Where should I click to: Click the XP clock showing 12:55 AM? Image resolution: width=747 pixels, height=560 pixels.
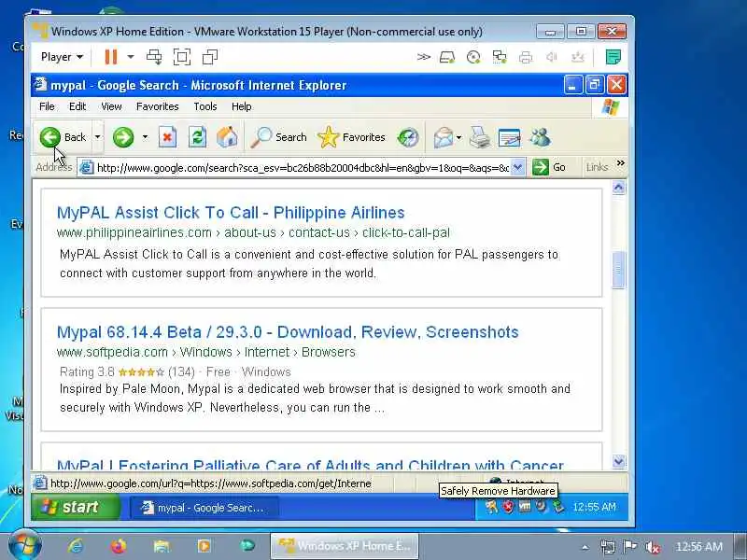(594, 507)
